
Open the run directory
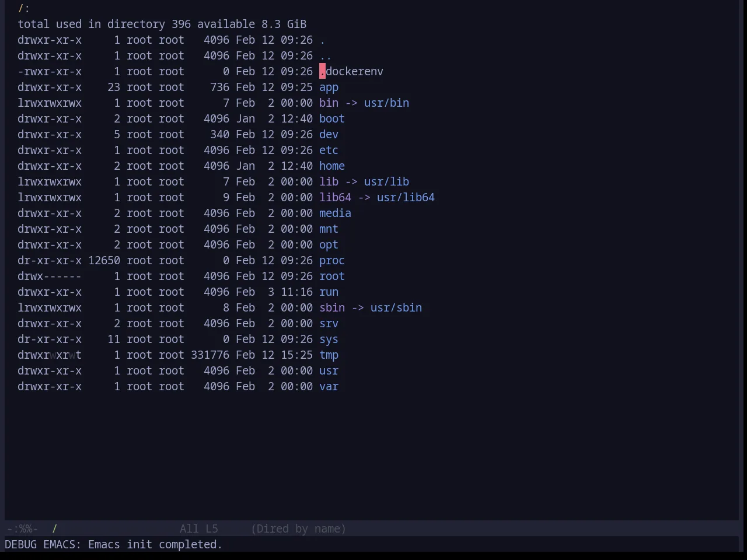(329, 292)
